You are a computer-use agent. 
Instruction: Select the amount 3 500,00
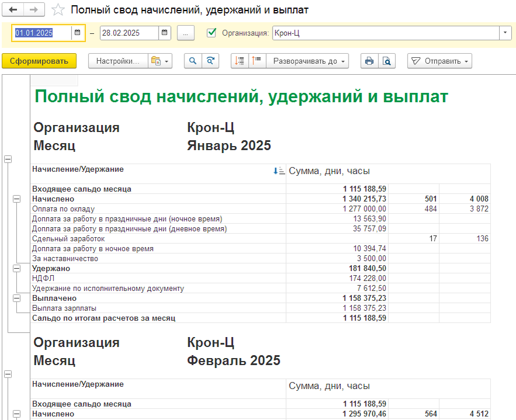coord(372,259)
